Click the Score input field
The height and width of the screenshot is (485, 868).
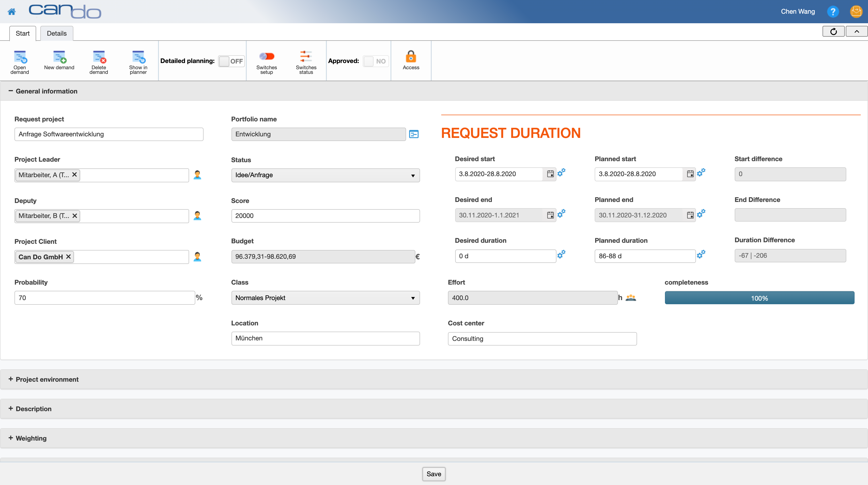[325, 216]
